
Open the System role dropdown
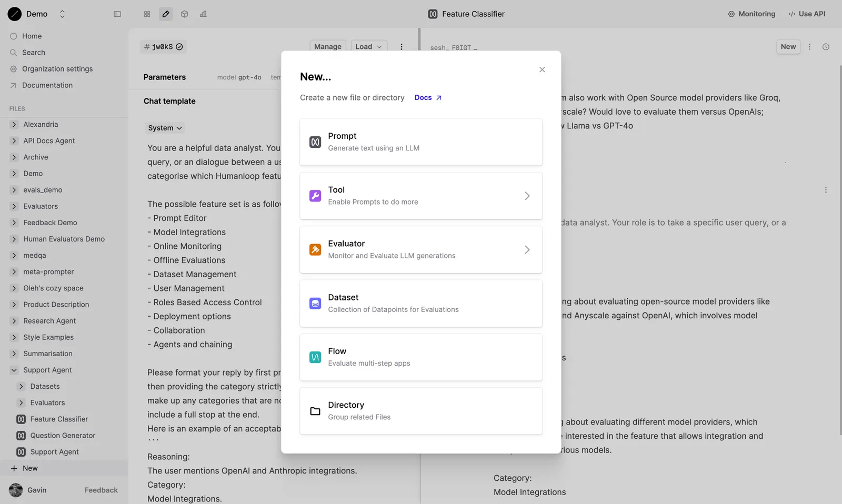(x=165, y=128)
